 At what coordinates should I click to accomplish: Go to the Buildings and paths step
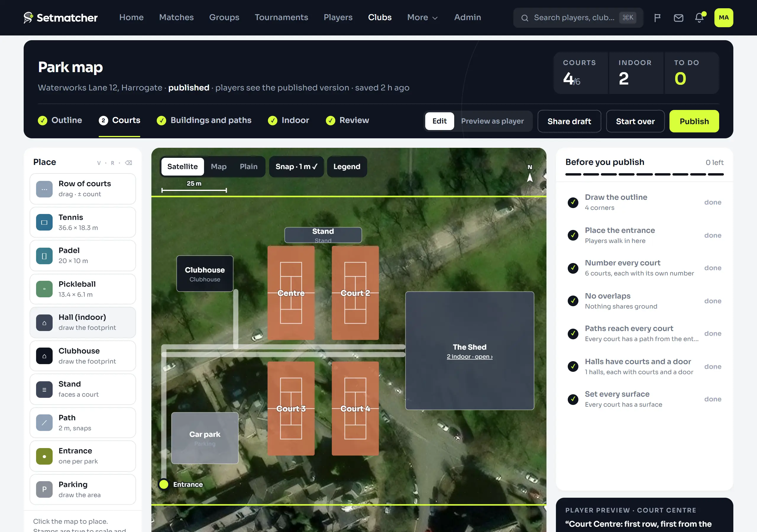(x=204, y=120)
